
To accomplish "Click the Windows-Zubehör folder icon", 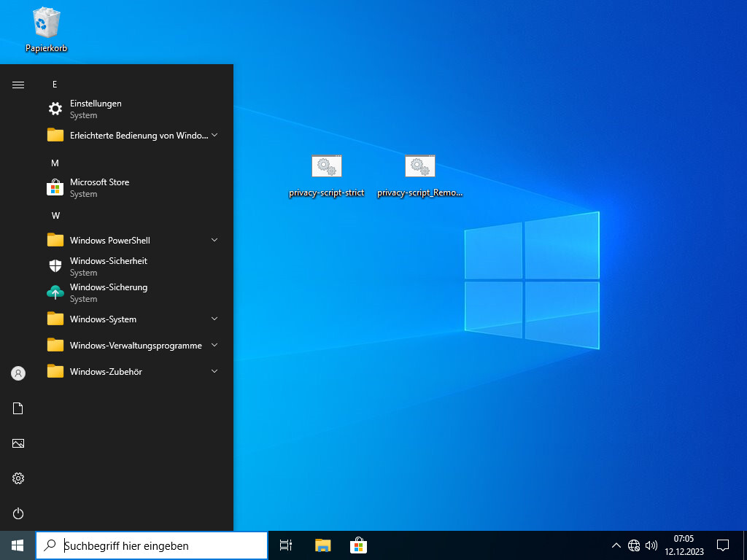I will click(x=55, y=371).
